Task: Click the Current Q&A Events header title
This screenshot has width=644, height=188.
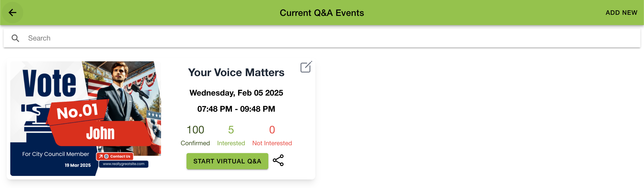Action: click(x=322, y=12)
